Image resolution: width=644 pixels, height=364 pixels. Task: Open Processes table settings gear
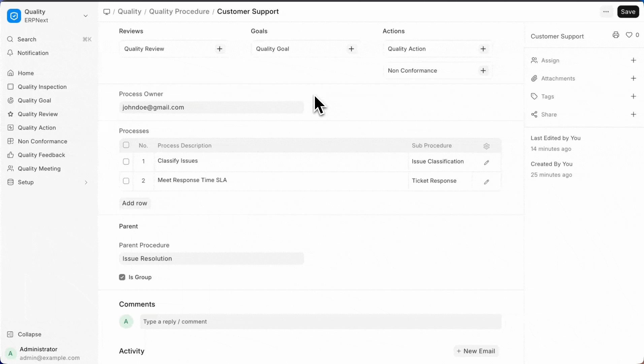tap(486, 146)
